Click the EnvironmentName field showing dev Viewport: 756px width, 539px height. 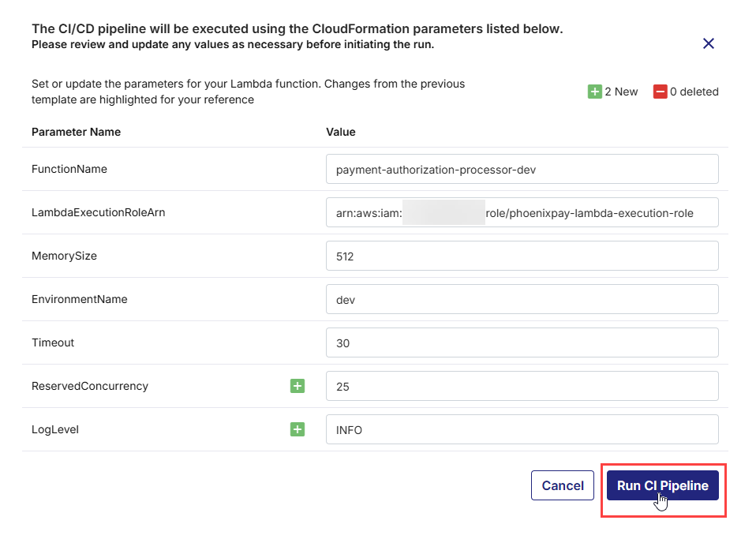coord(522,299)
